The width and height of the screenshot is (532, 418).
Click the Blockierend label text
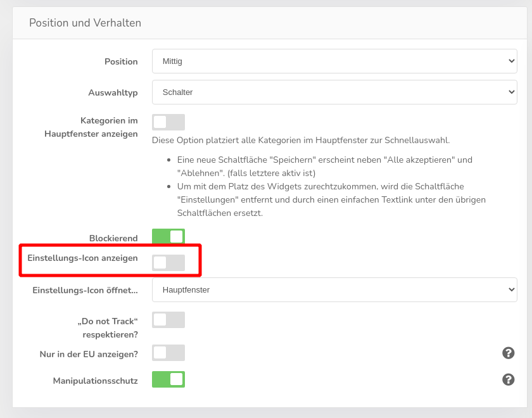pos(113,238)
